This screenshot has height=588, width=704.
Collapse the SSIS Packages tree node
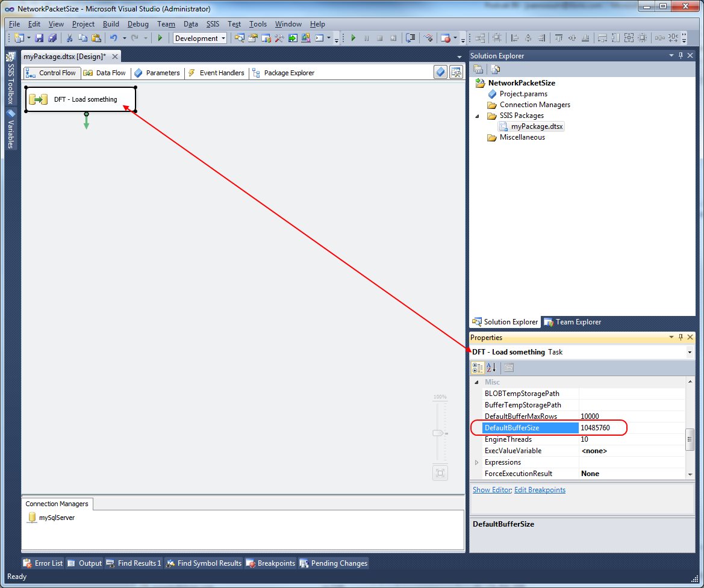[x=478, y=116]
